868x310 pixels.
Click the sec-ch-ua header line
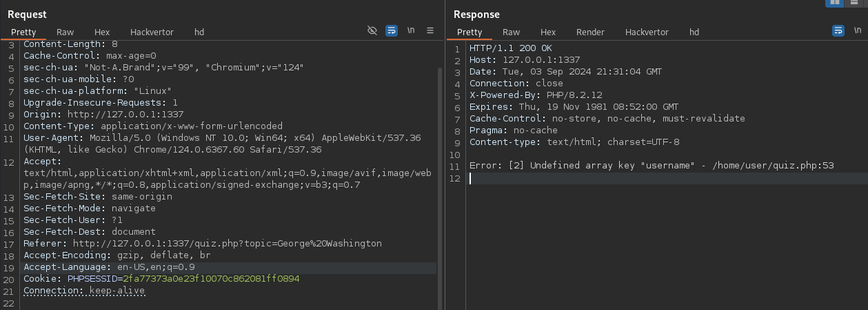[x=163, y=68]
